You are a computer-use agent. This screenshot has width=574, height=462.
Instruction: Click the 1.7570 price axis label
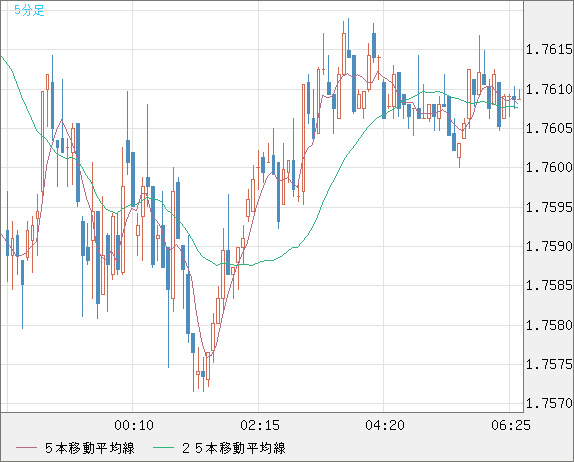[x=549, y=403]
